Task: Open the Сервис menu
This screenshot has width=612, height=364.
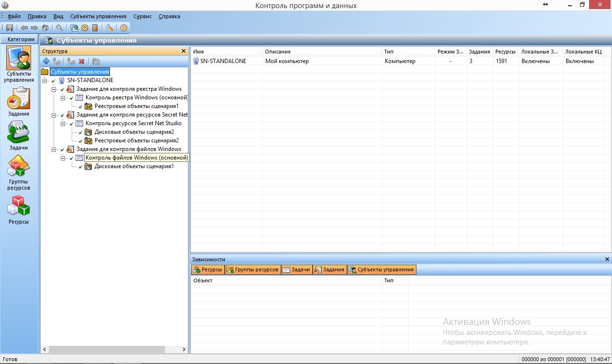Action: click(x=142, y=16)
